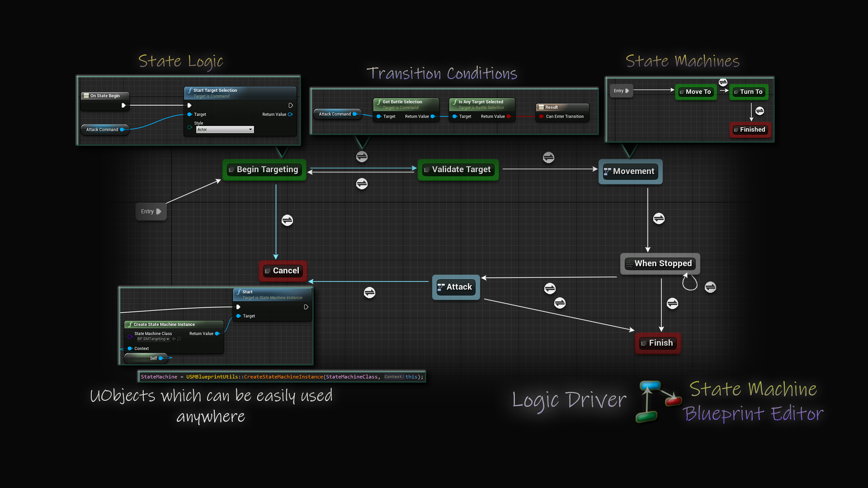The image size is (868, 488).
Task: Click the search magnifier icon beside BP SMTargeting
Action: tap(179, 339)
